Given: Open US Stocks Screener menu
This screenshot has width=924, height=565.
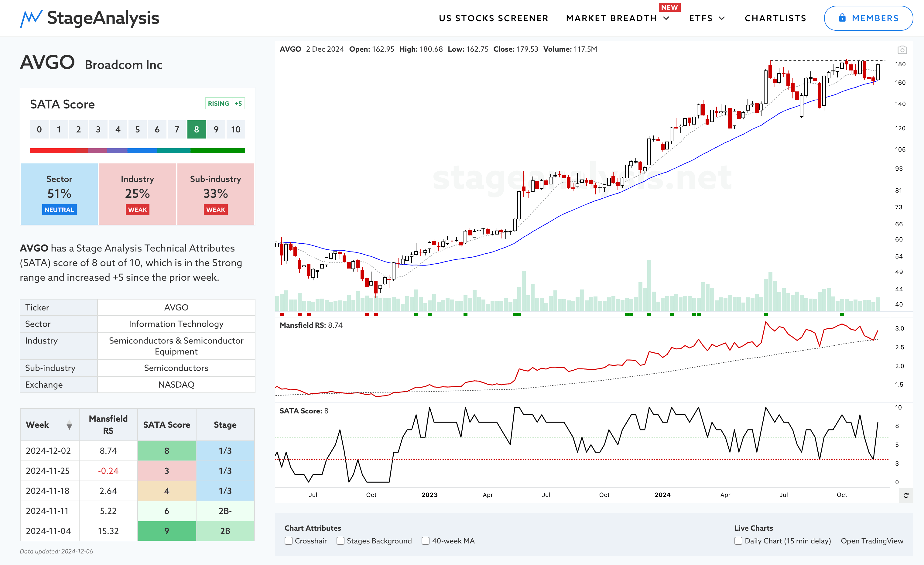Looking at the screenshot, I should (494, 18).
